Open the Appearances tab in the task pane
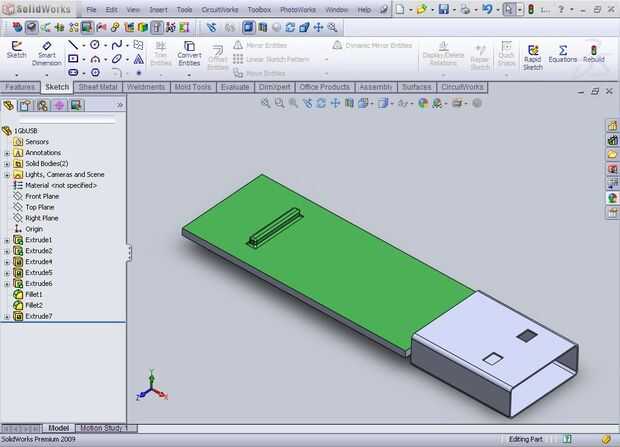The image size is (620, 447). pyautogui.click(x=612, y=198)
